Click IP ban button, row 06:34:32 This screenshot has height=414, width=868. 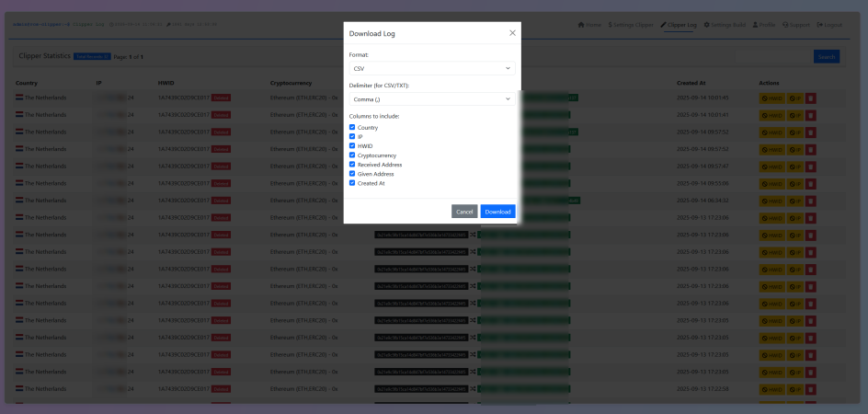pyautogui.click(x=795, y=201)
